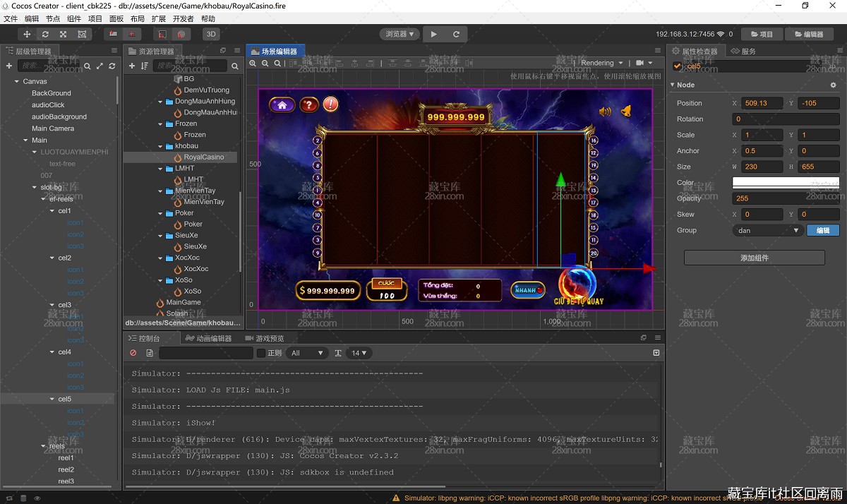Collapse the cel5 node arrow
The image size is (847, 504).
click(x=52, y=399)
